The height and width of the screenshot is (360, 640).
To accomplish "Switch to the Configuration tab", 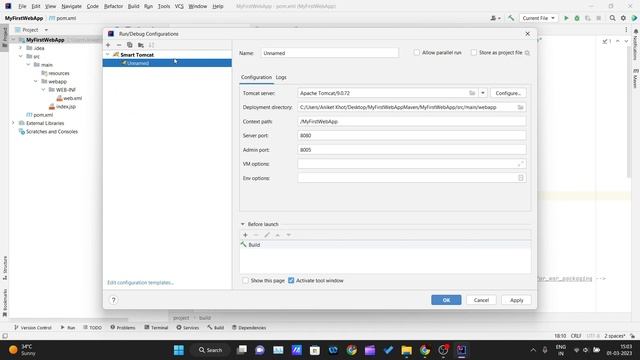I will click(x=256, y=77).
